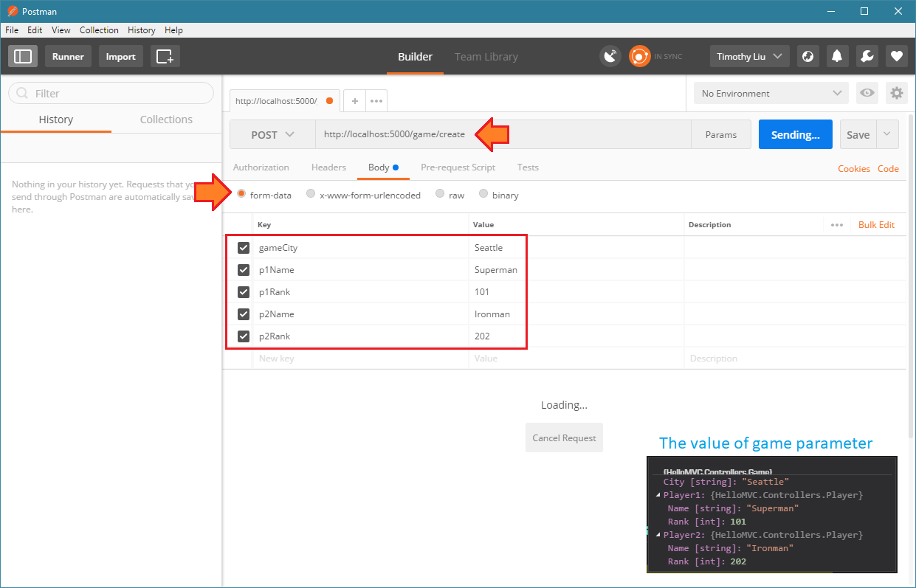Open the File menu
The width and height of the screenshot is (916, 588).
tap(13, 30)
